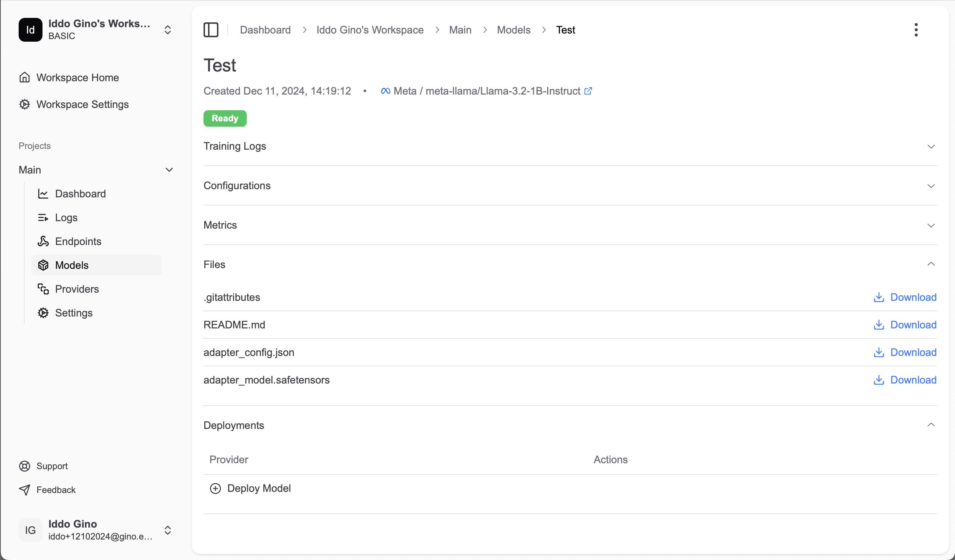Open the Iddo Gino user account menu
955x560 pixels.
point(167,530)
